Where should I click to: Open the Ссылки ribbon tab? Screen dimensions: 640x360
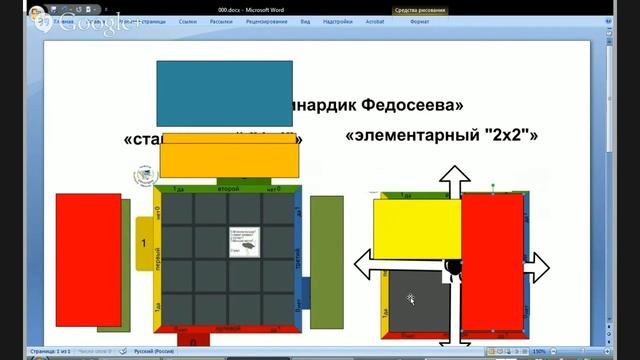pyautogui.click(x=188, y=22)
